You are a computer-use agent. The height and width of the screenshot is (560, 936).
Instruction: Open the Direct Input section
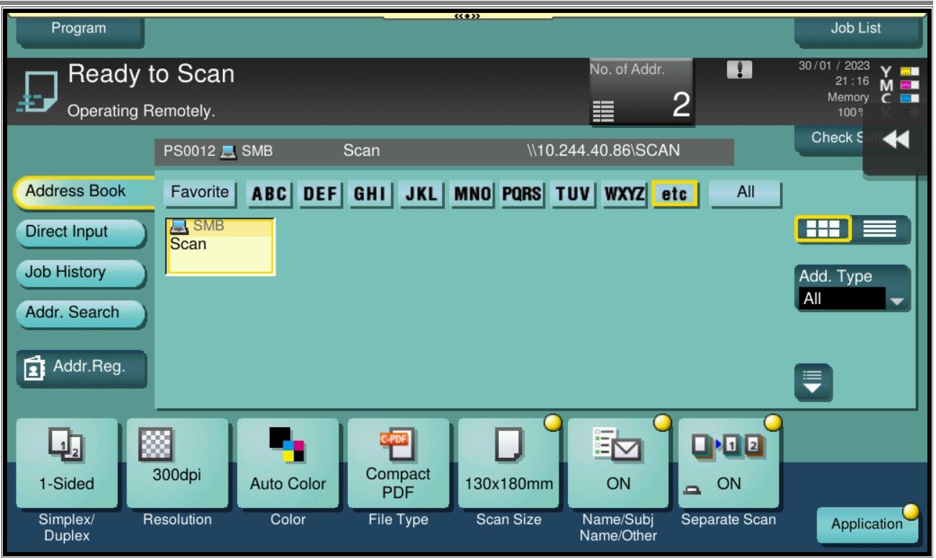tap(79, 232)
